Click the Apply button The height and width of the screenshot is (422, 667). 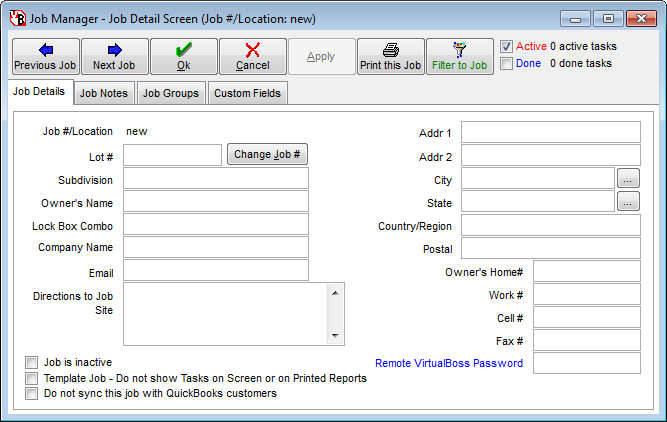pyautogui.click(x=322, y=57)
